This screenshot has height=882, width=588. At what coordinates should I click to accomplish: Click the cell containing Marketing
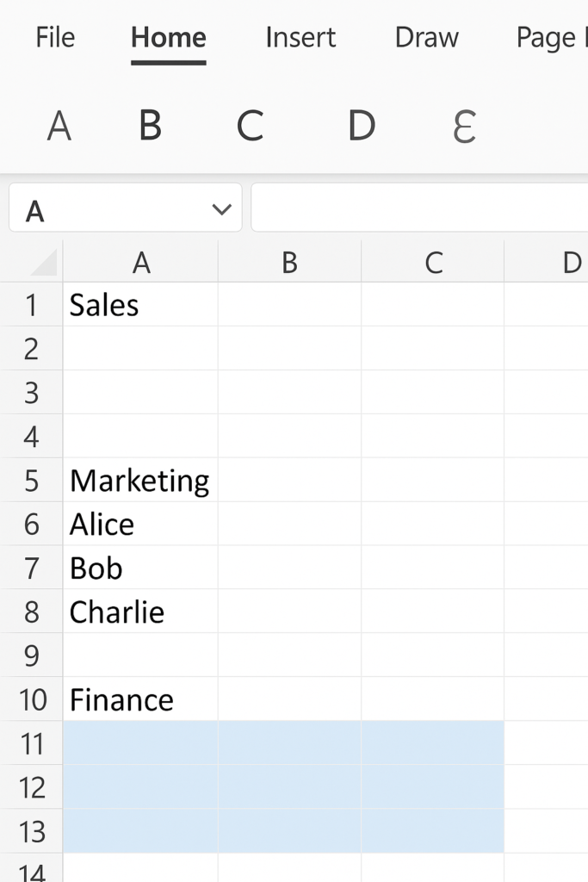point(139,481)
